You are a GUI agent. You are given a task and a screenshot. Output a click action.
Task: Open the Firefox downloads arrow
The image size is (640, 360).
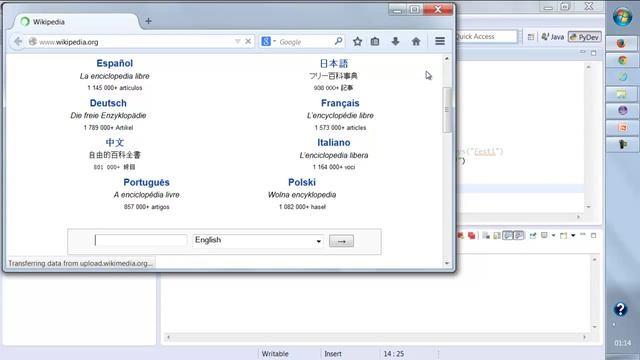point(395,41)
